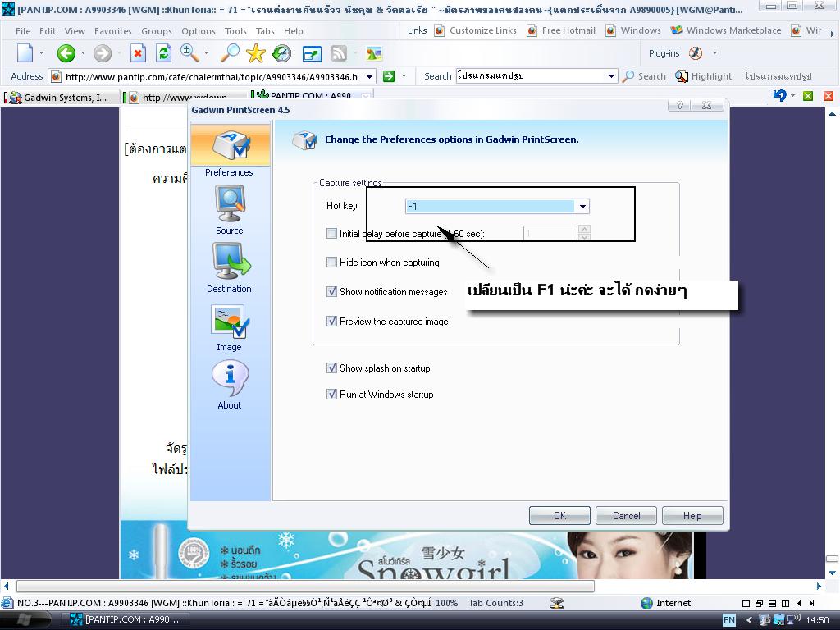Click the PANTIP.COM taskbar window button
The height and width of the screenshot is (630, 840).
pos(130,620)
